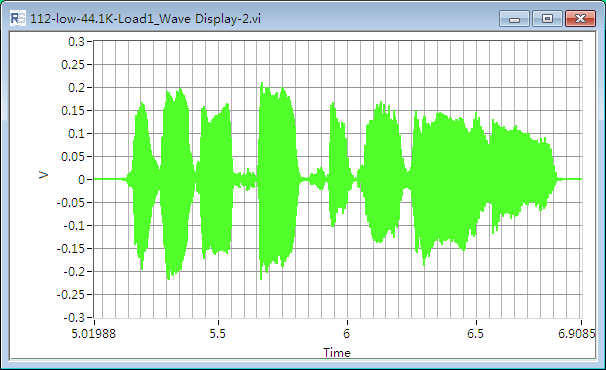Click the X-axis title Time

[x=337, y=353]
